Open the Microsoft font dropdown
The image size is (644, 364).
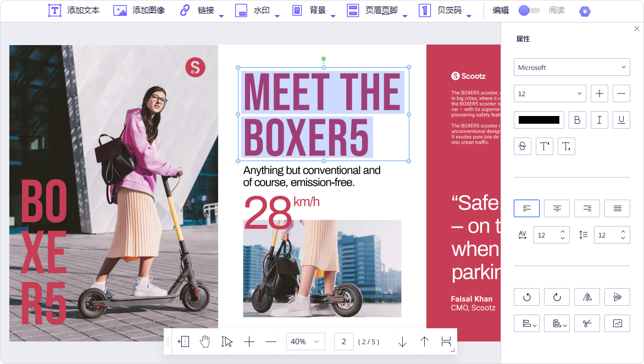point(571,67)
